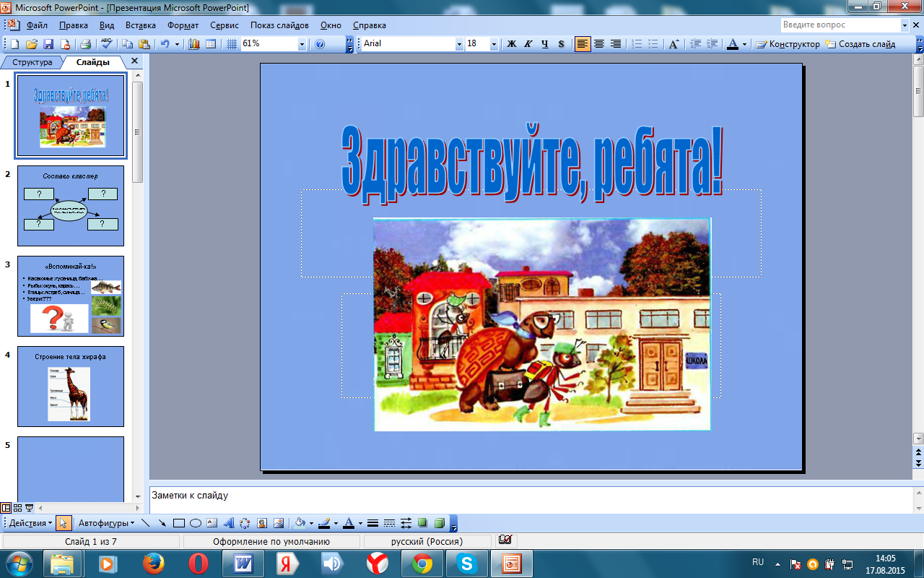Select the Line drawing tool

145,523
